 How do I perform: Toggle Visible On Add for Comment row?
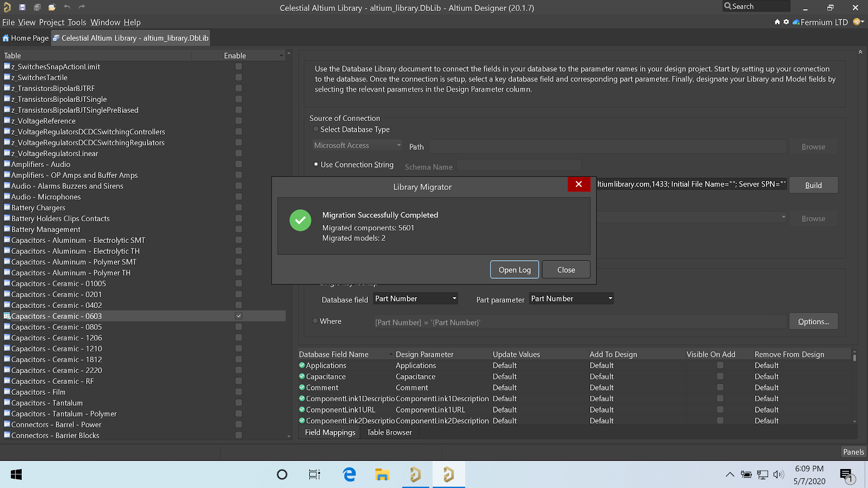(x=720, y=387)
